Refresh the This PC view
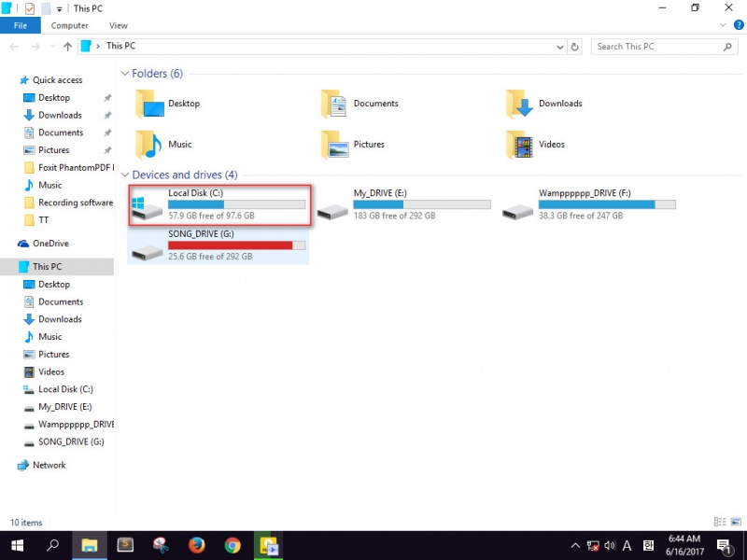 pyautogui.click(x=575, y=47)
